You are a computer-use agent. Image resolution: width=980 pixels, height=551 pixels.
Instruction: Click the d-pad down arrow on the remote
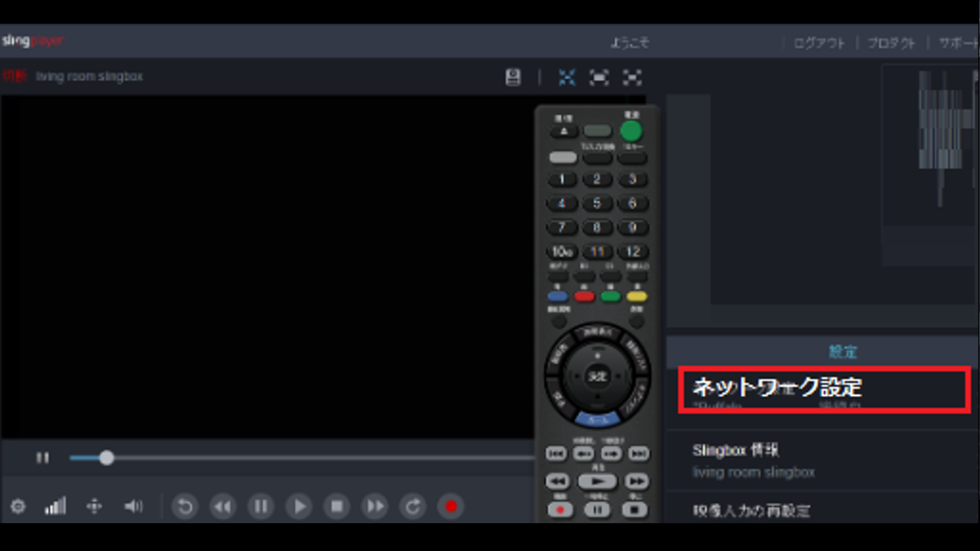click(597, 398)
